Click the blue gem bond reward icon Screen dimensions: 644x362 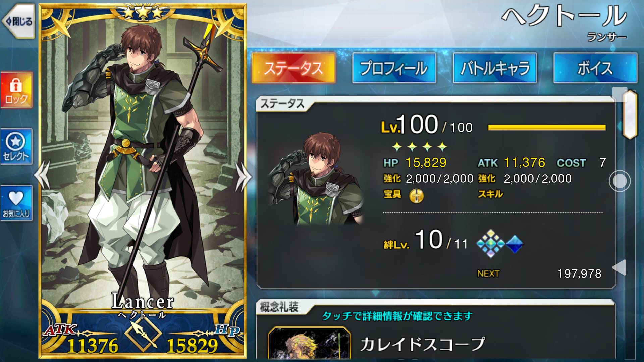pyautogui.click(x=515, y=244)
